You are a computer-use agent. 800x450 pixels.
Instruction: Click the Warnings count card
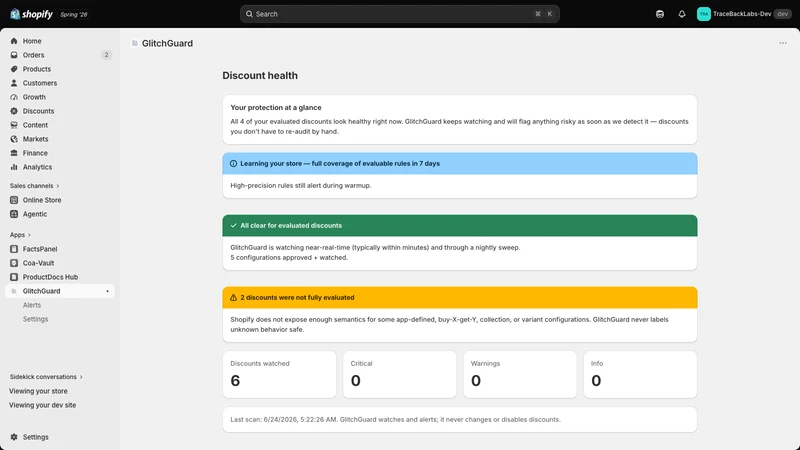(520, 374)
